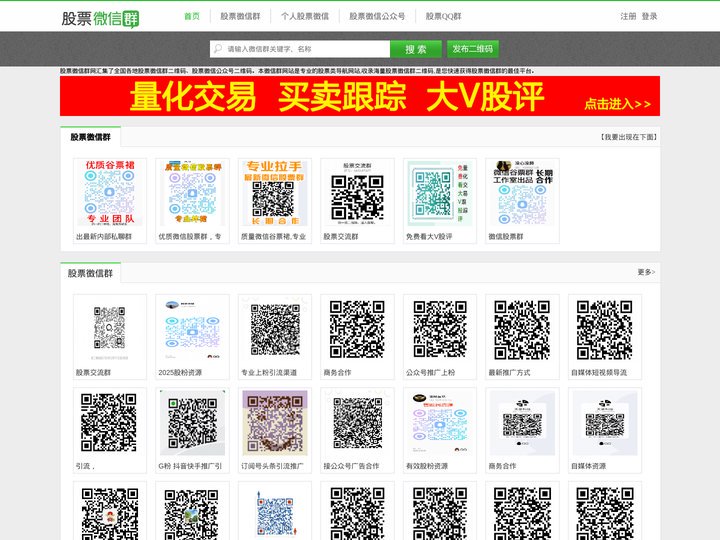Open the 量化交易 red banner ad

pos(360,96)
